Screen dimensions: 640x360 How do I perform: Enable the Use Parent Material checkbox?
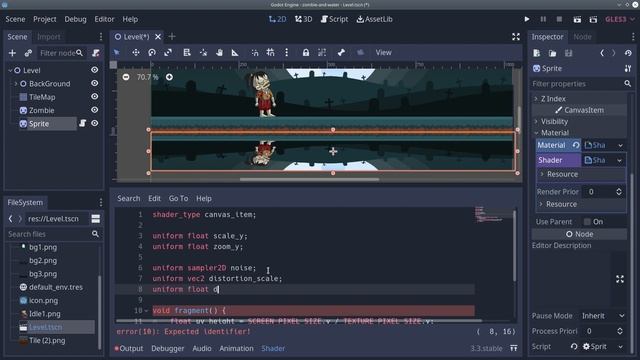(x=587, y=222)
